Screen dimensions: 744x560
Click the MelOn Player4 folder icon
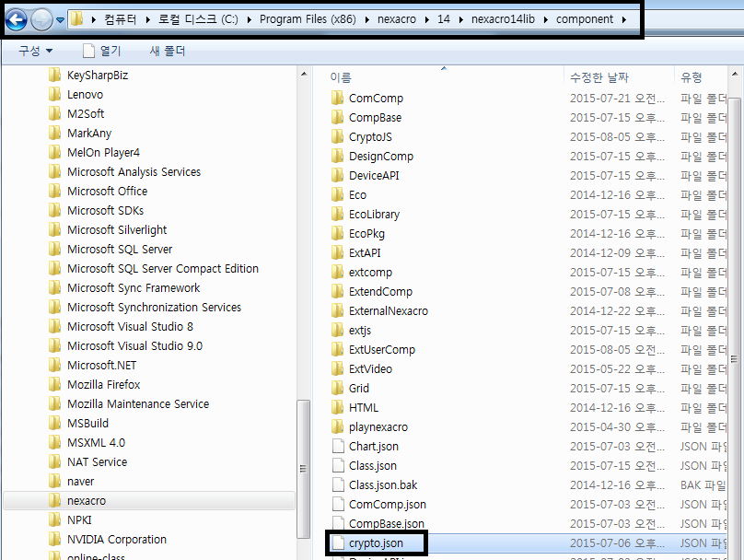click(x=54, y=152)
